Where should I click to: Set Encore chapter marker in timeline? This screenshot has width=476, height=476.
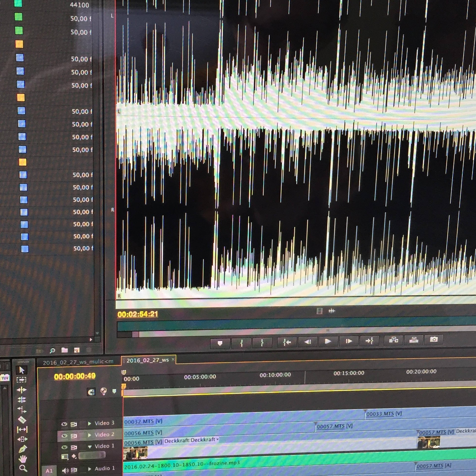[x=104, y=391]
